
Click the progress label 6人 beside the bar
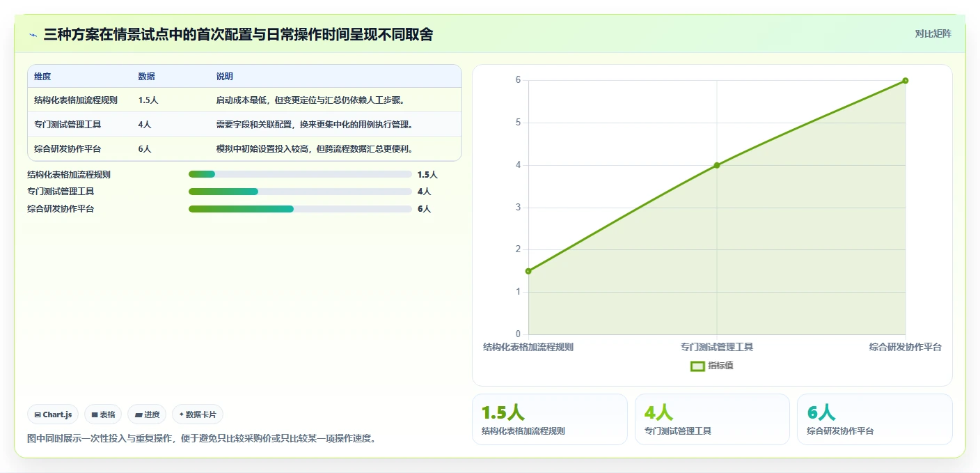click(x=424, y=209)
